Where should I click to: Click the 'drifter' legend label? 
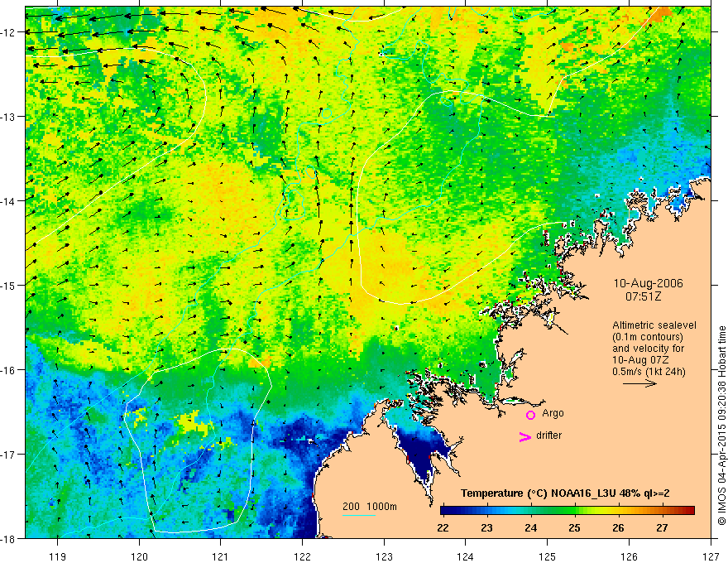(548, 435)
